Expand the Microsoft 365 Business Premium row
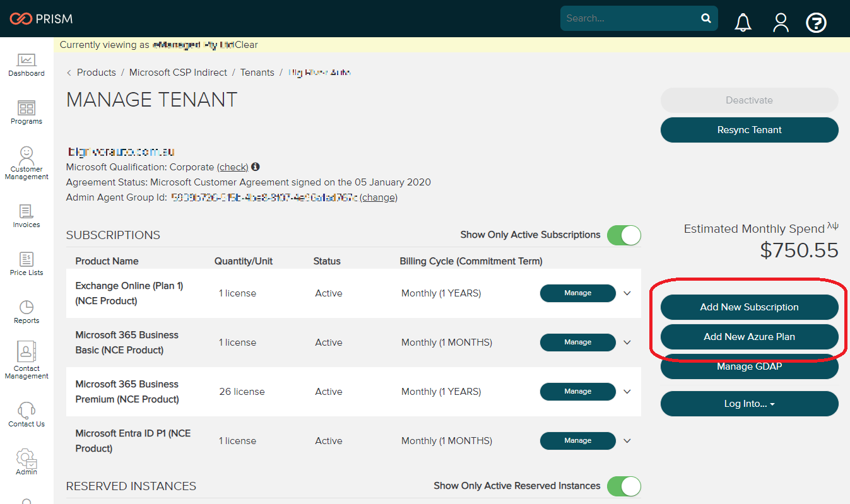 coord(627,392)
